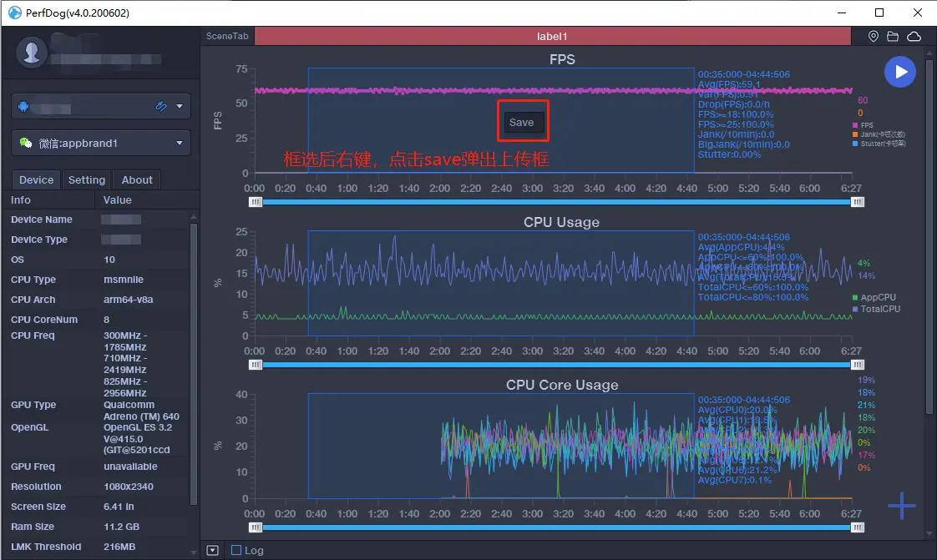Select the Device Type row
This screenshot has height=560, width=937.
(x=95, y=240)
